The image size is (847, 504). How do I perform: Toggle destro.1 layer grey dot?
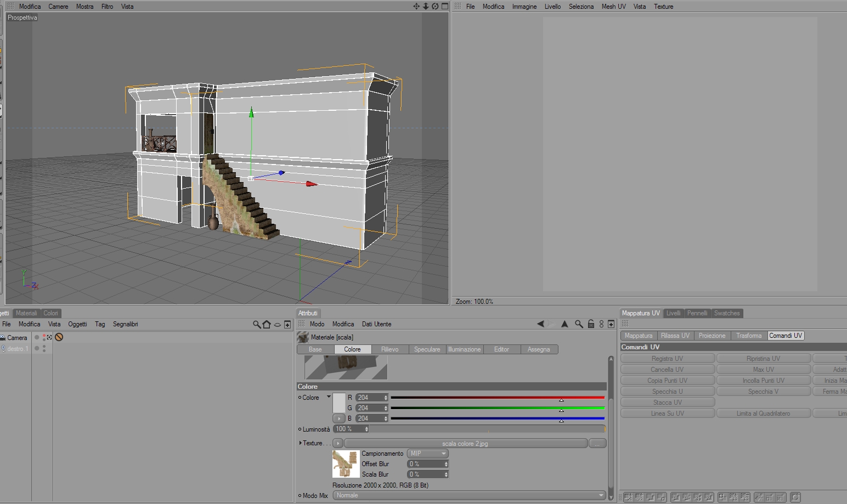pos(37,348)
